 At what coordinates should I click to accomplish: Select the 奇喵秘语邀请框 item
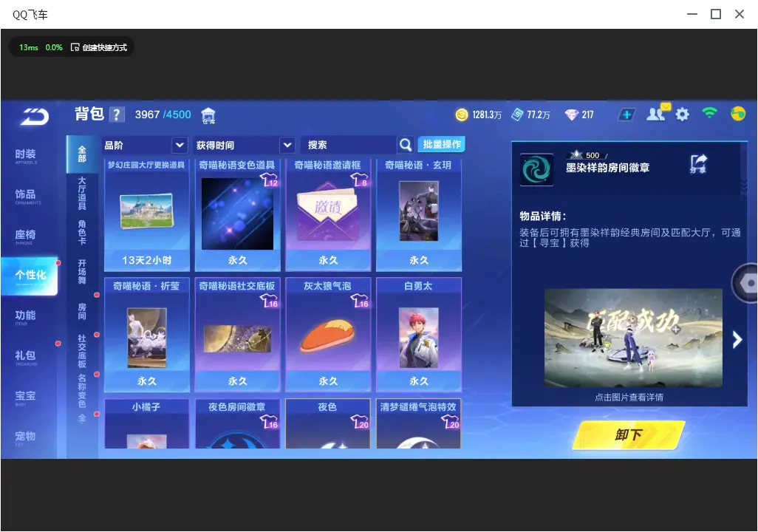[x=328, y=215]
